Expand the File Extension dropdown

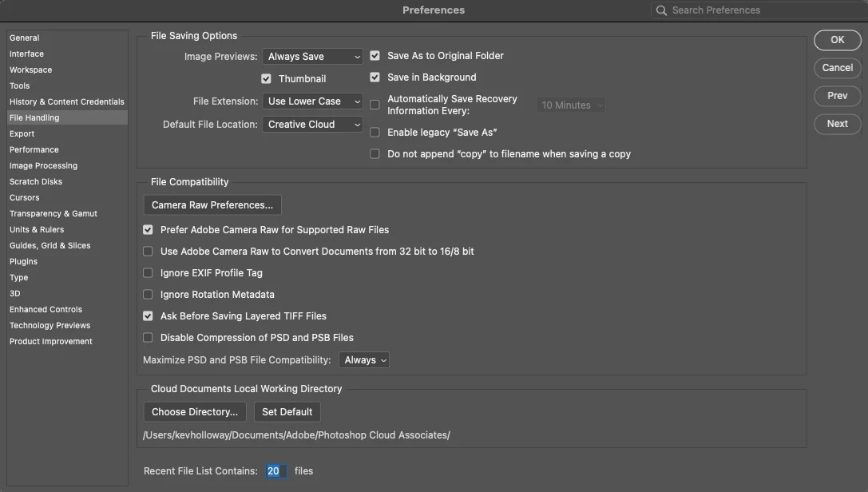[313, 101]
